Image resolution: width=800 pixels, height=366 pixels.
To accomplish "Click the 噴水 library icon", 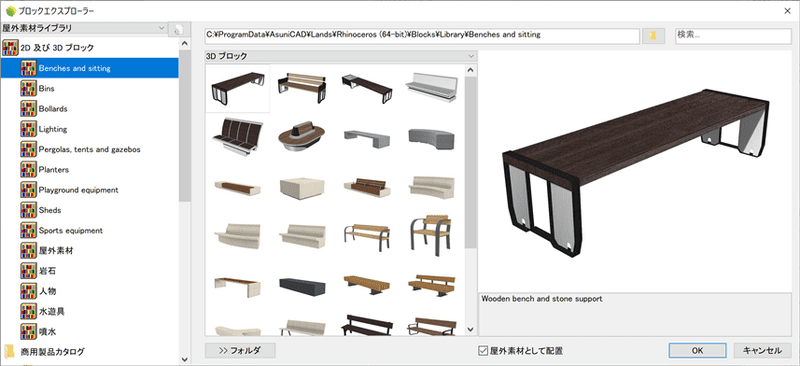I will click(28, 331).
